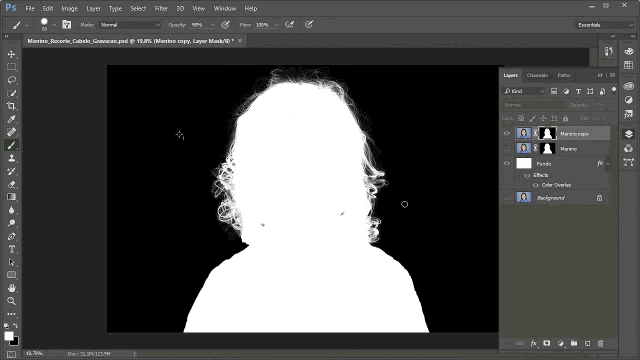
Task: Collapse the Fundo layer effects arrow
Action: tap(608, 164)
